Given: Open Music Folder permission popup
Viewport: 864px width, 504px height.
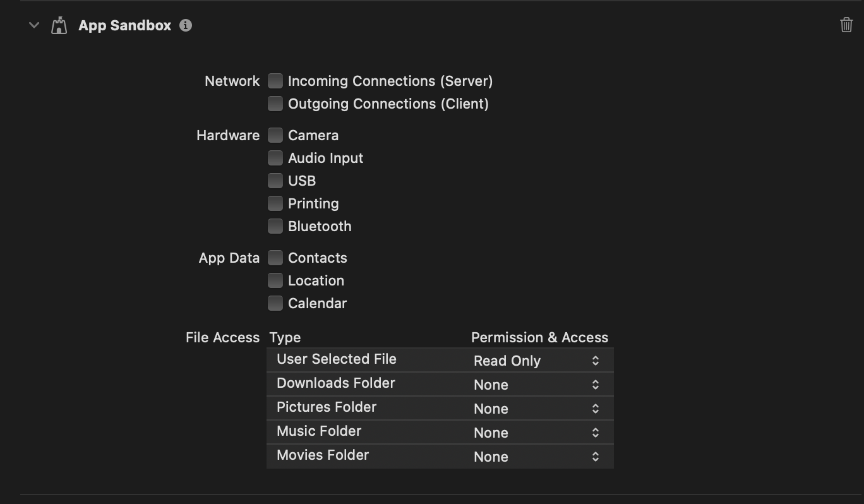Looking at the screenshot, I should pyautogui.click(x=536, y=433).
